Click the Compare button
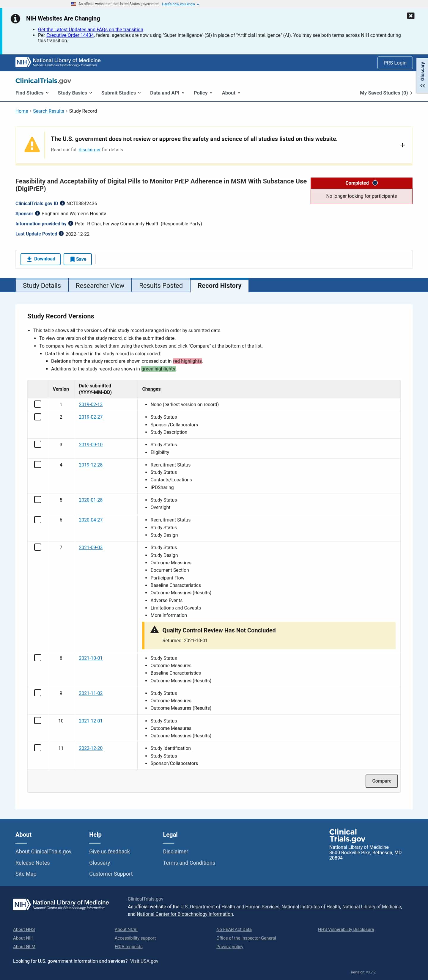Screen dimensions: 428x980 click(382, 781)
